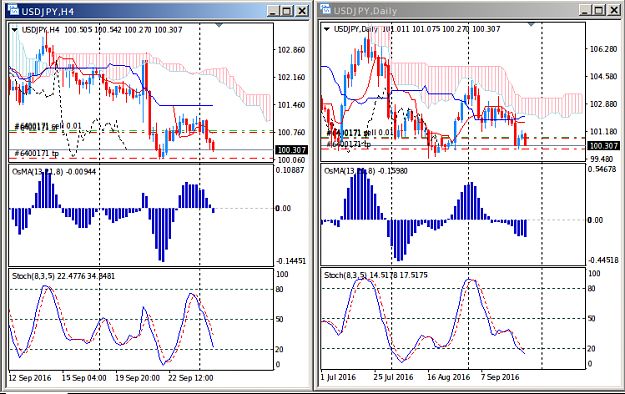This screenshot has width=625, height=394.
Task: Click the 102.160 price level on H4 scale
Action: coord(291,77)
